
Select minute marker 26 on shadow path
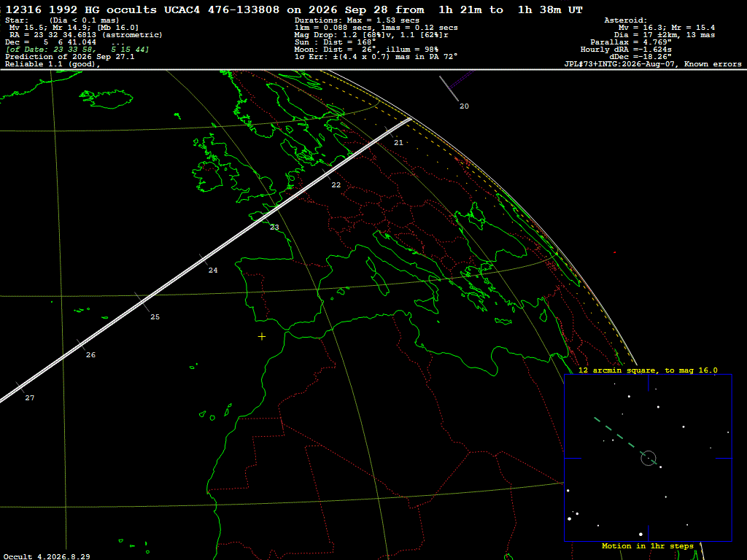(90, 355)
